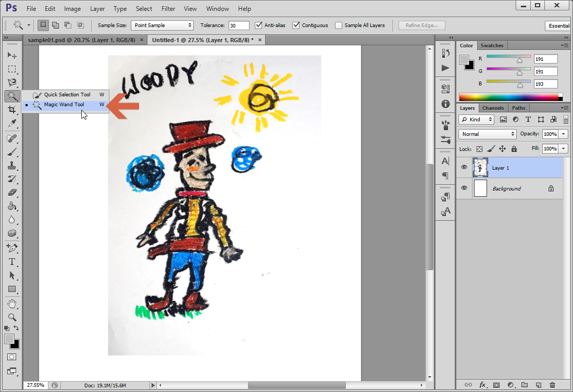Screen dimensions: 573x392
Task: Enable Sample All Layers checkbox
Action: pos(339,25)
